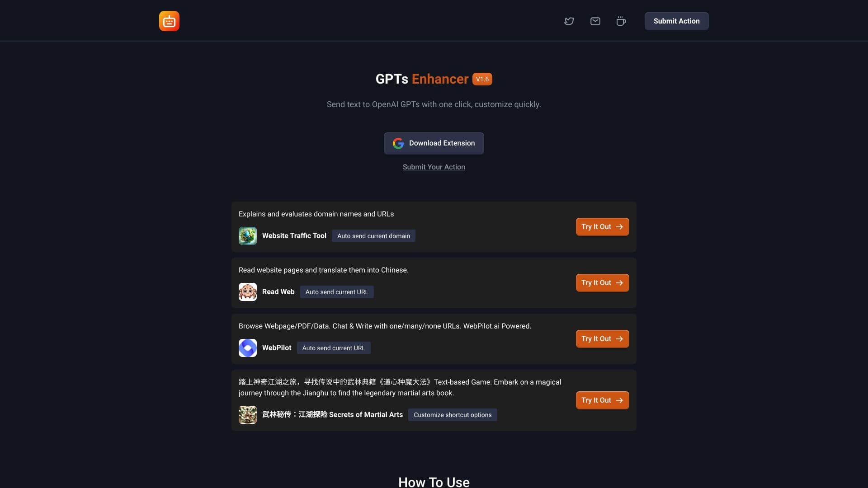Click the Secrets of Martial Arts avatar

point(248,415)
